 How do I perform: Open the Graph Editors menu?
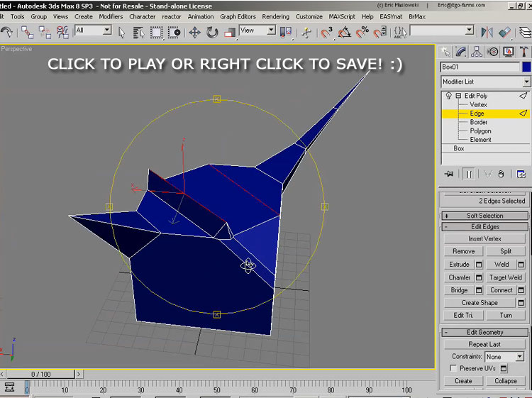(x=237, y=16)
